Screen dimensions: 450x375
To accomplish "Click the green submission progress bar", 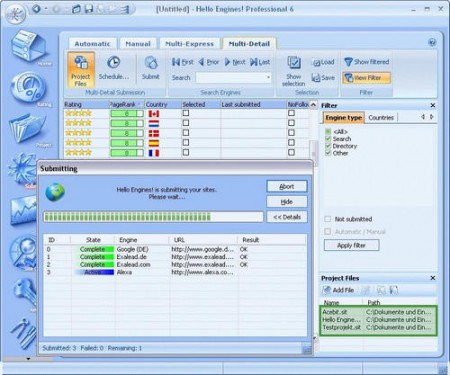I will click(153, 217).
